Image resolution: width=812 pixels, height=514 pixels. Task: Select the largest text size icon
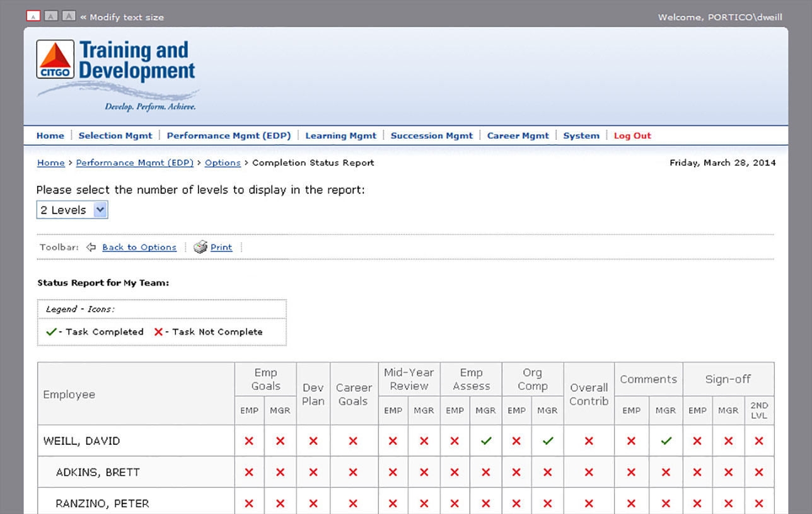(69, 16)
